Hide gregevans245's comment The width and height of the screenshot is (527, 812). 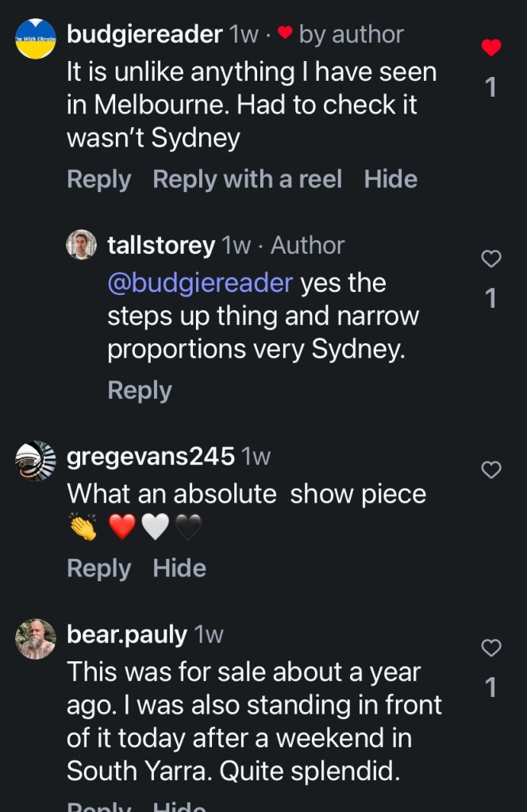(179, 568)
